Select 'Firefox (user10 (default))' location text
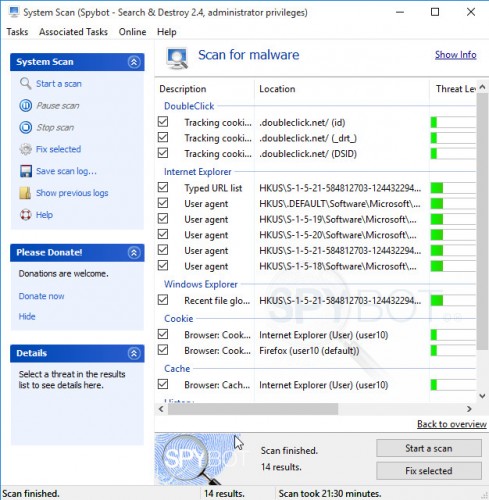 point(309,351)
